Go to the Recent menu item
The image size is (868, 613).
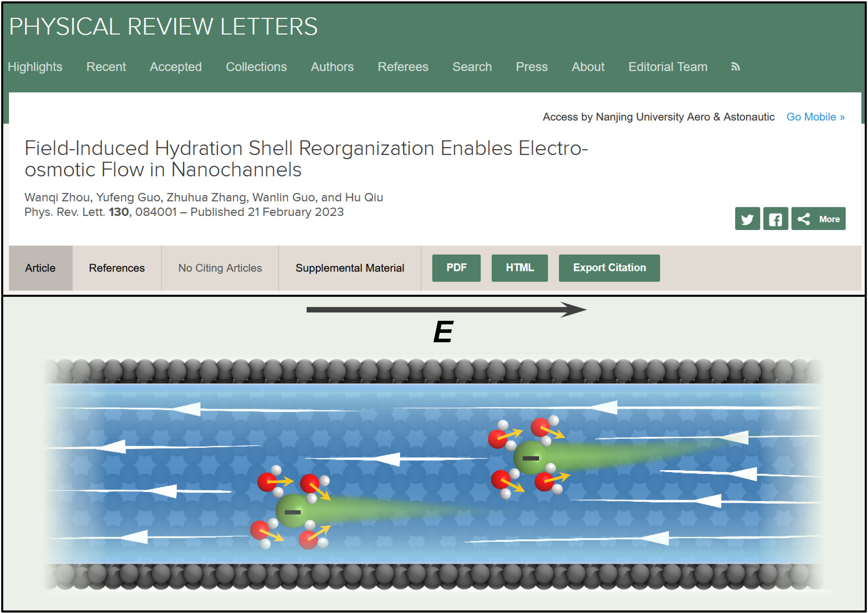pos(106,67)
